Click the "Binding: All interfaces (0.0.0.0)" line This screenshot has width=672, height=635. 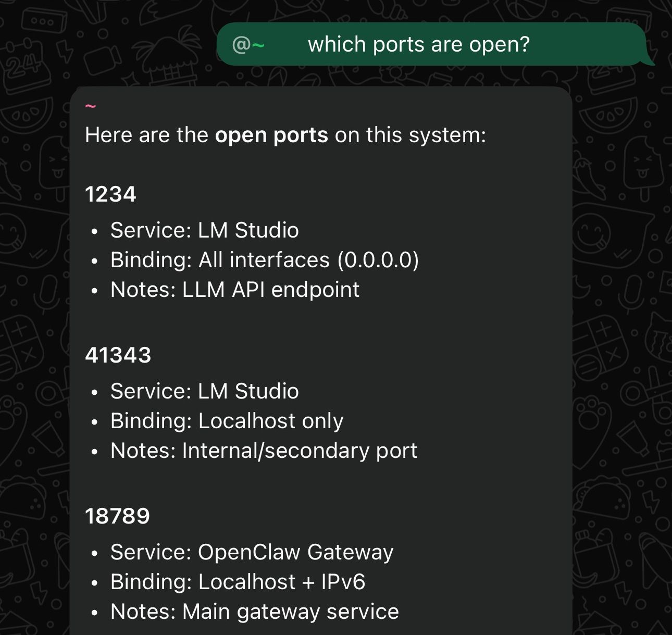(265, 259)
